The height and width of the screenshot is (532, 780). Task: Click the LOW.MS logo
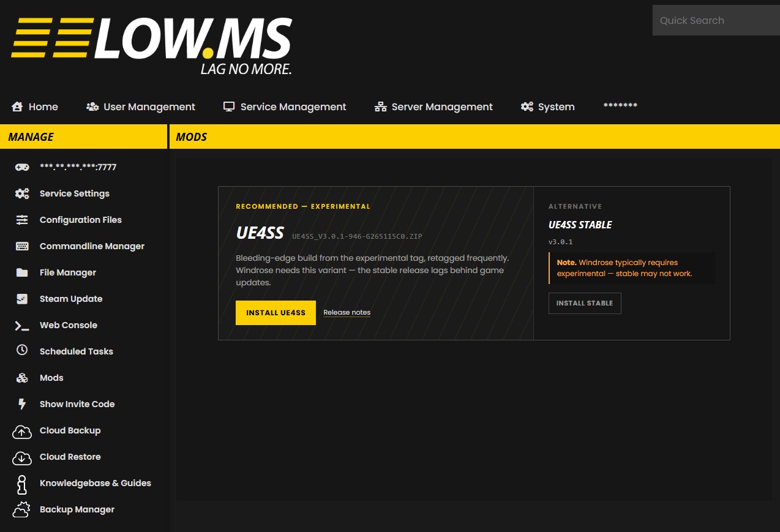151,47
